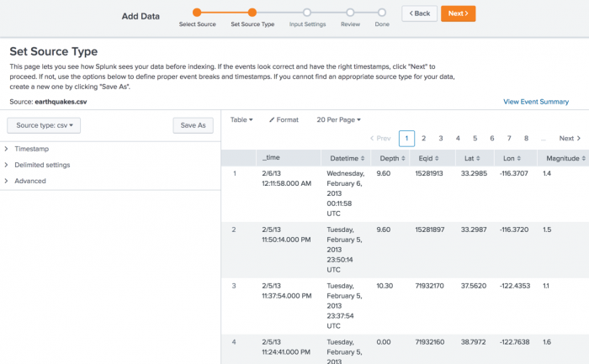Click depth value 10.30
The image size is (589, 364).
tap(385, 286)
